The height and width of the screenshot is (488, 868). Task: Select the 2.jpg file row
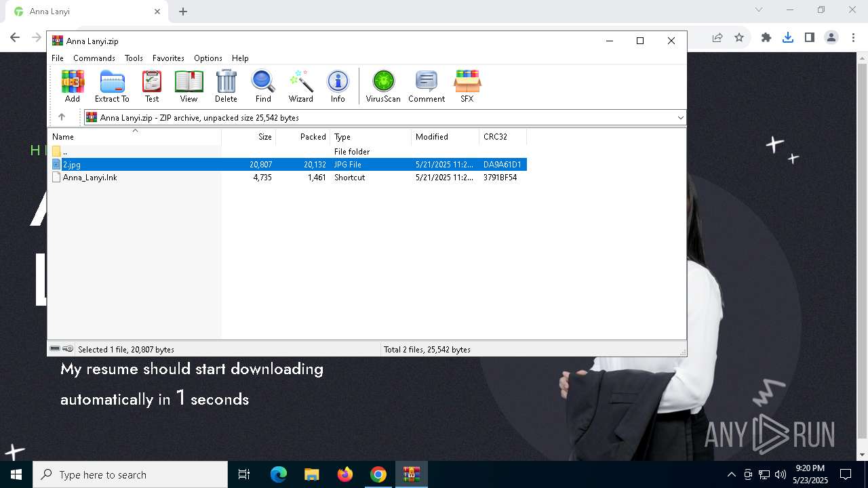pyautogui.click(x=288, y=165)
